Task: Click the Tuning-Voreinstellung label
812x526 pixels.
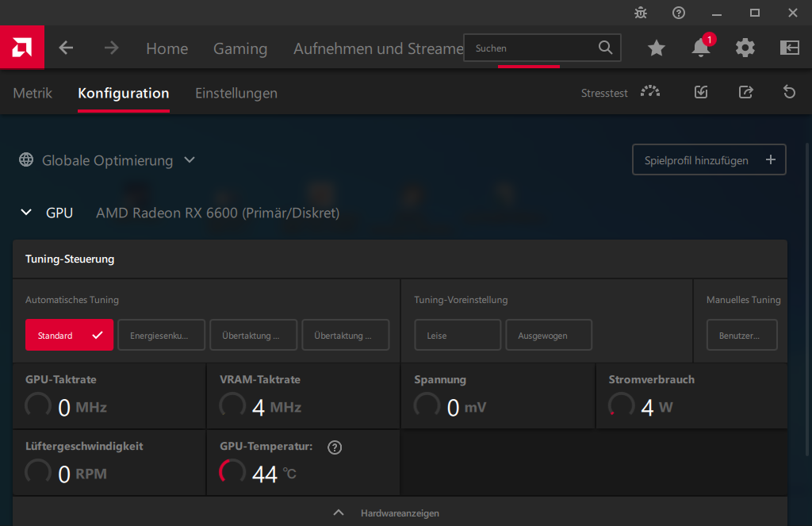Action: (461, 300)
